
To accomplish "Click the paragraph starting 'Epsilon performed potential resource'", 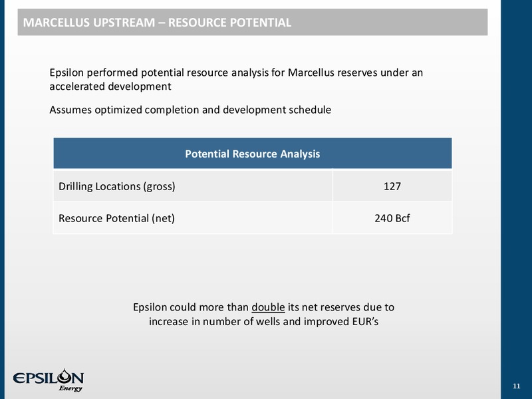I will coord(236,79).
